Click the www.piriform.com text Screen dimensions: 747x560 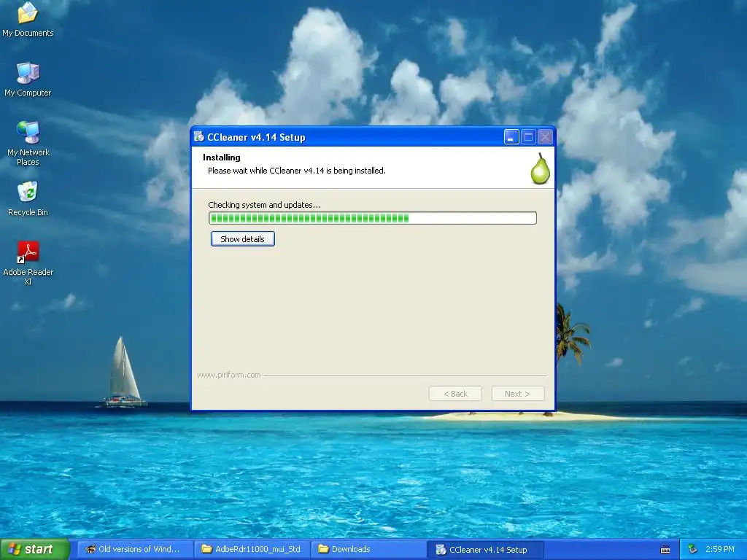point(228,376)
